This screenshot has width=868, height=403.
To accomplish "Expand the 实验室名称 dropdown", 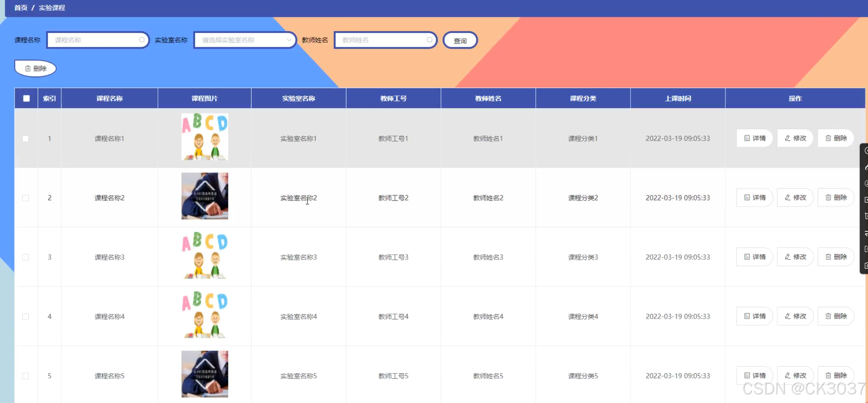I will (245, 40).
